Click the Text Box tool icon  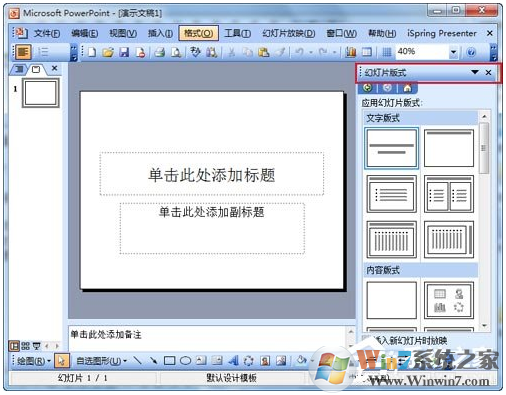[201, 361]
